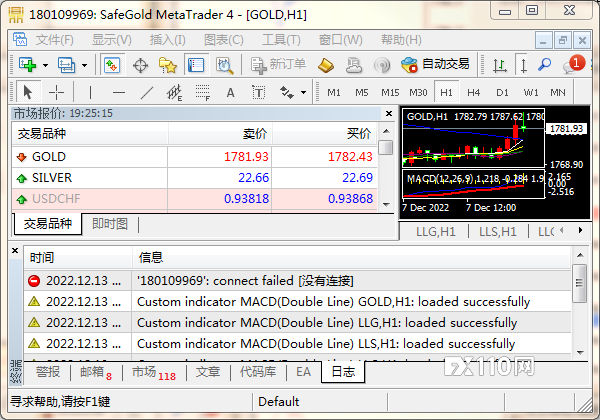Toggle the Auto Trading (自动交易) button
The image size is (600, 420).
pyautogui.click(x=435, y=64)
